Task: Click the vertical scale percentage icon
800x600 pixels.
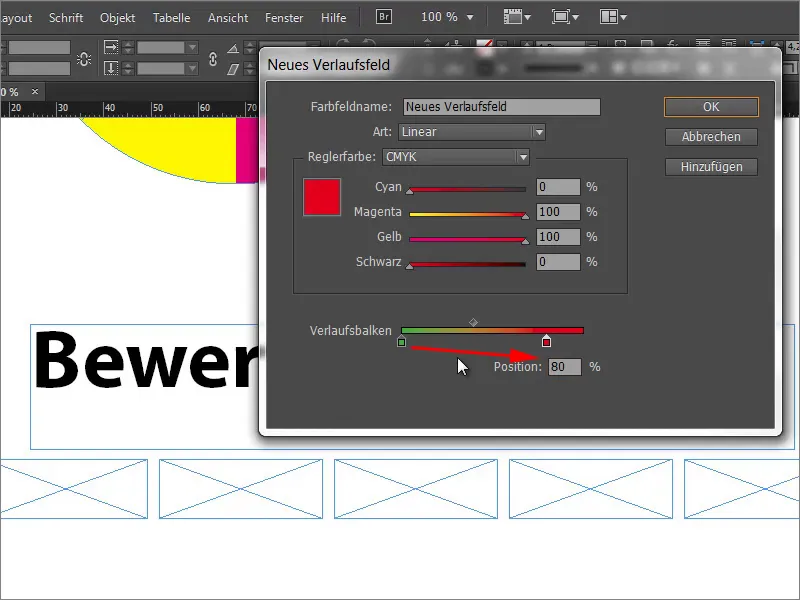Action: 111,68
